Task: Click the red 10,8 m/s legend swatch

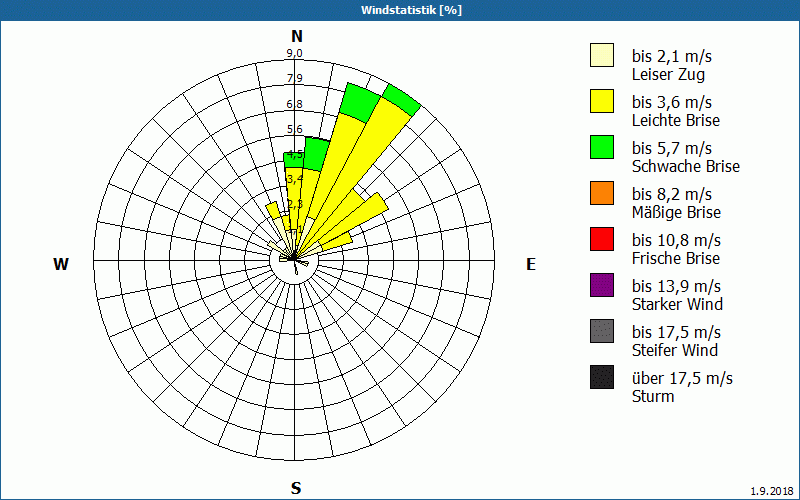Action: [x=602, y=239]
